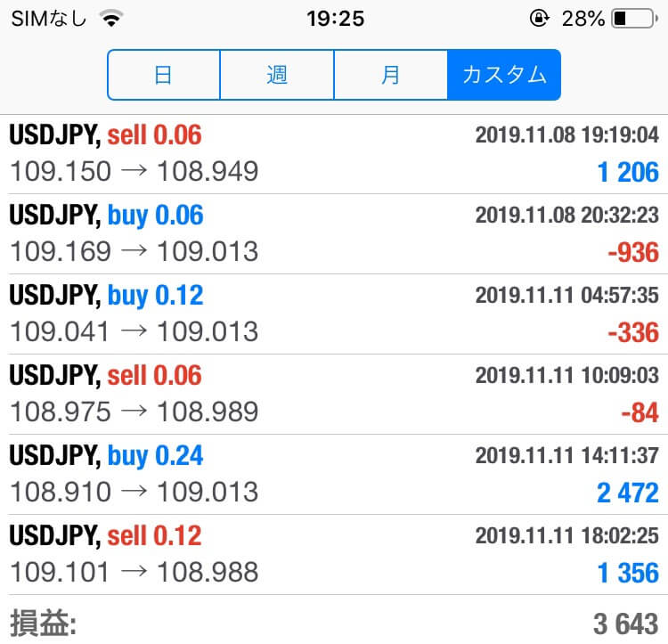Open the USDJPY buy 0.06 trade with -936 loss

tap(334, 234)
